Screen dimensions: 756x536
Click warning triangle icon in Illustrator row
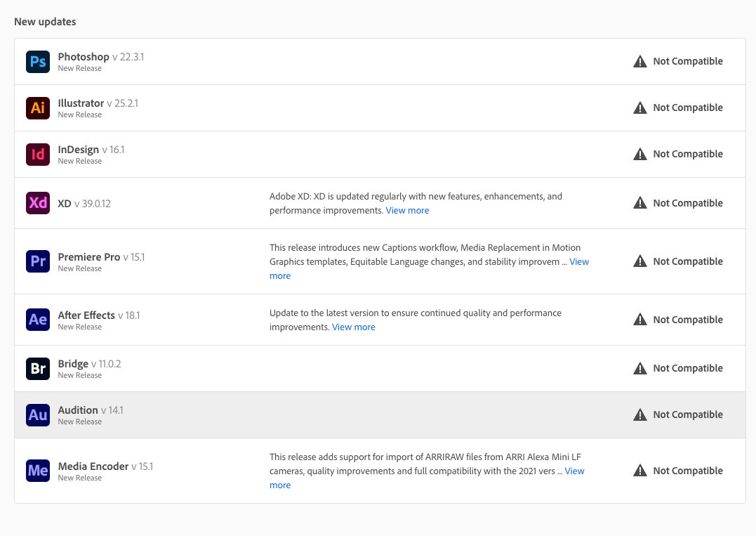tap(639, 107)
